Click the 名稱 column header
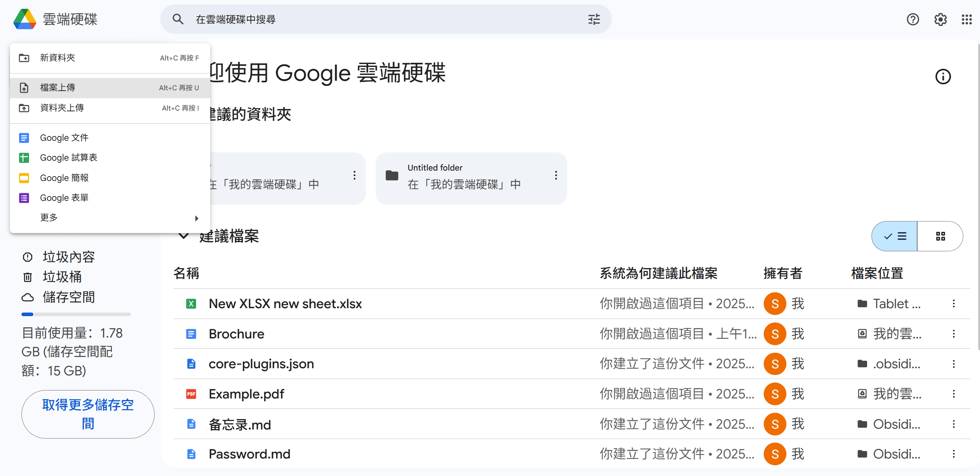This screenshot has width=980, height=476. [186, 274]
